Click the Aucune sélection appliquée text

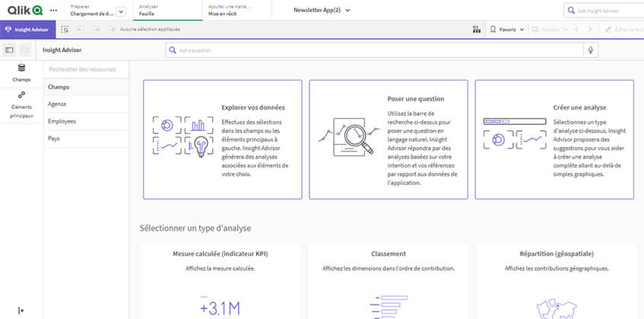(x=150, y=30)
